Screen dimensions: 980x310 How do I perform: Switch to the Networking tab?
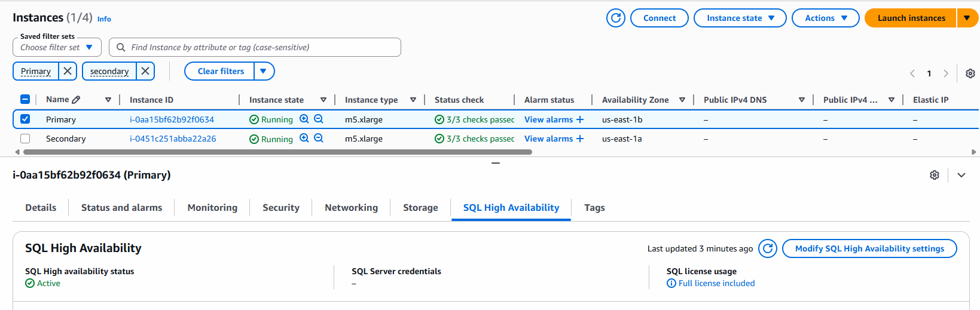[x=351, y=207]
